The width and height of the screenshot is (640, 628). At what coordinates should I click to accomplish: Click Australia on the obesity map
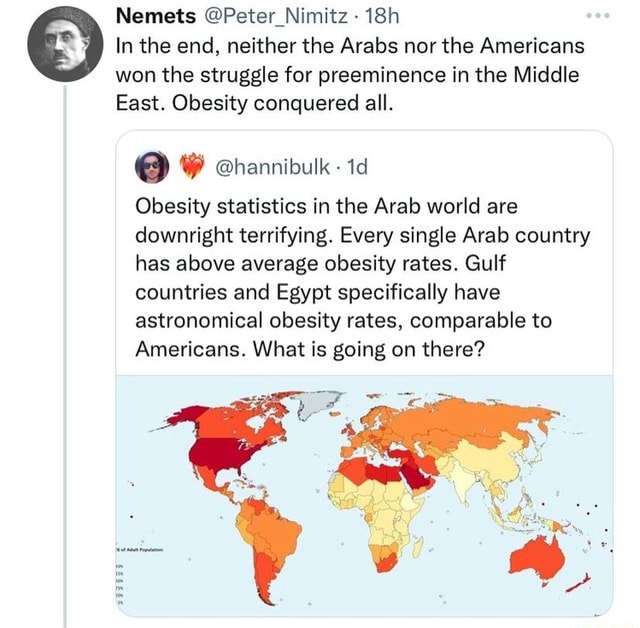point(538,559)
